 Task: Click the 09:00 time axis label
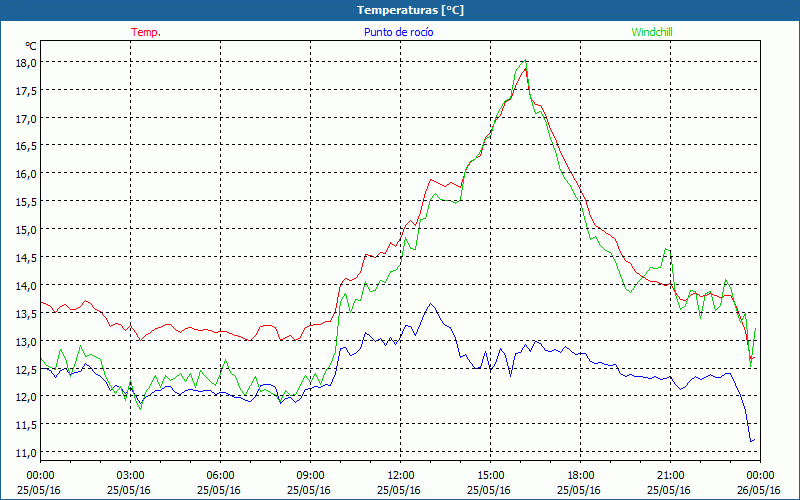click(x=310, y=476)
